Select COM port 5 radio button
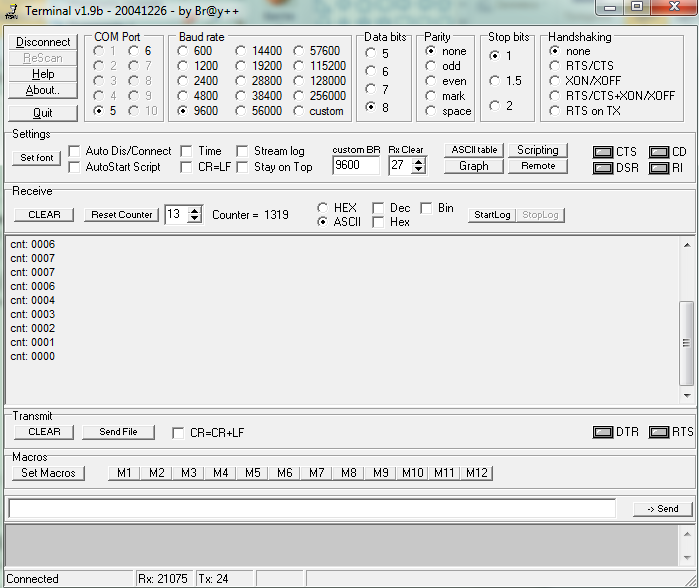The width and height of the screenshot is (699, 588). (x=99, y=111)
